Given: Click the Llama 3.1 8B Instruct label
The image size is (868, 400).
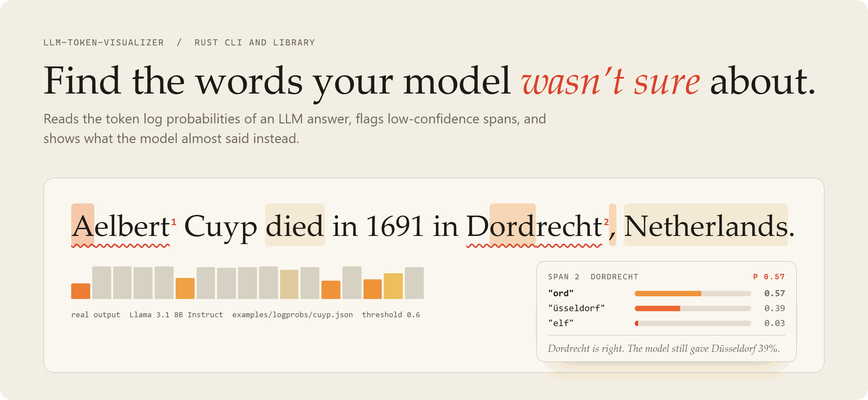Looking at the screenshot, I should pyautogui.click(x=176, y=315).
